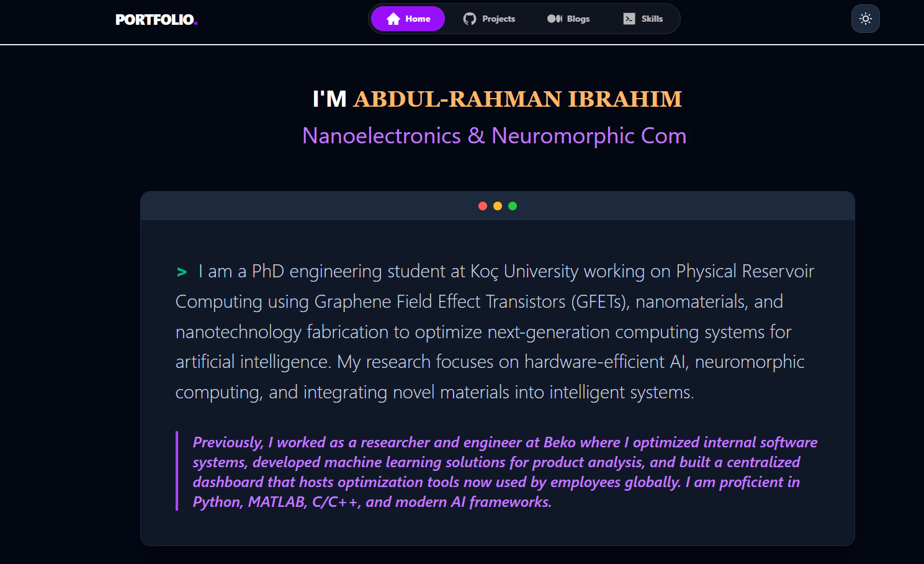Expand the Skills navigation item
This screenshot has height=564, width=924.
pyautogui.click(x=644, y=19)
